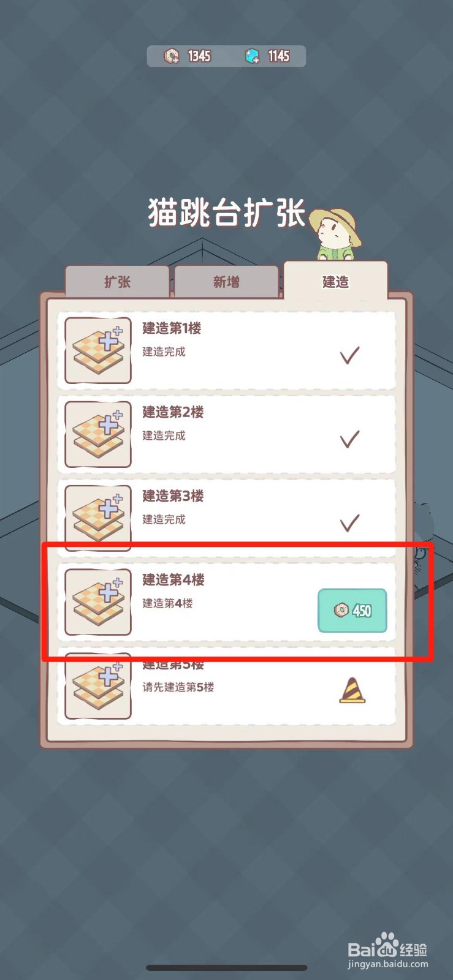Tap the 1345 coin balance
The image size is (453, 980).
199,56
